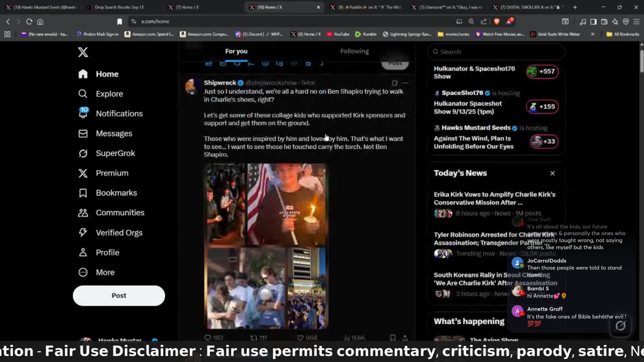Toggle bold formatting in the composer
644x362 pixels.
pyautogui.click(x=308, y=63)
